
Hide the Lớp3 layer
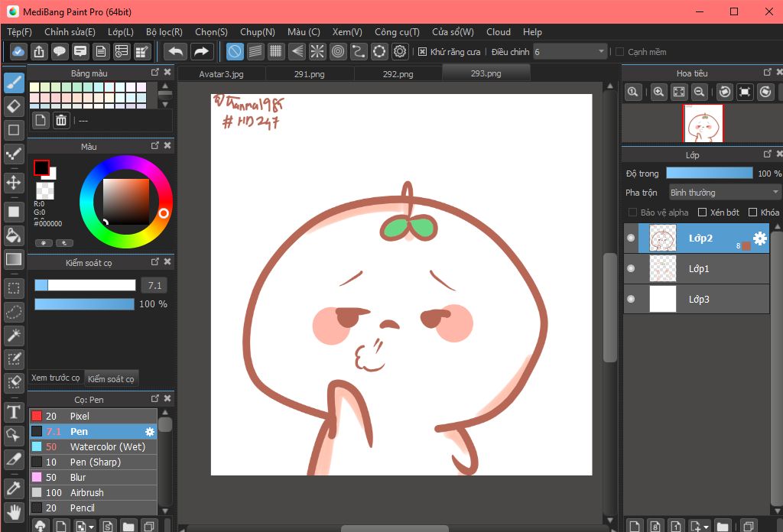631,299
